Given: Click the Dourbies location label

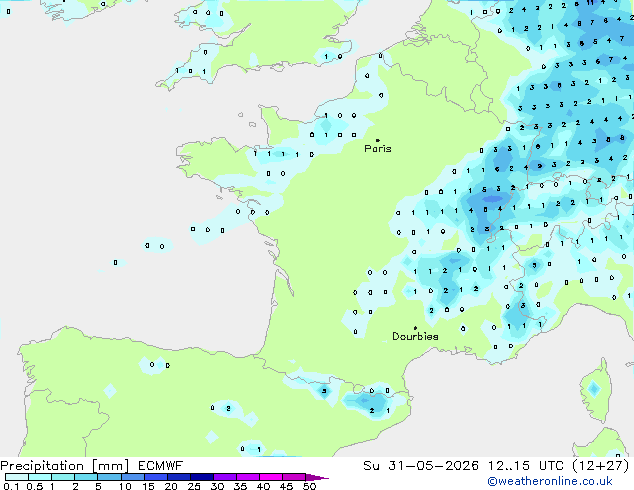Looking at the screenshot, I should tap(415, 336).
